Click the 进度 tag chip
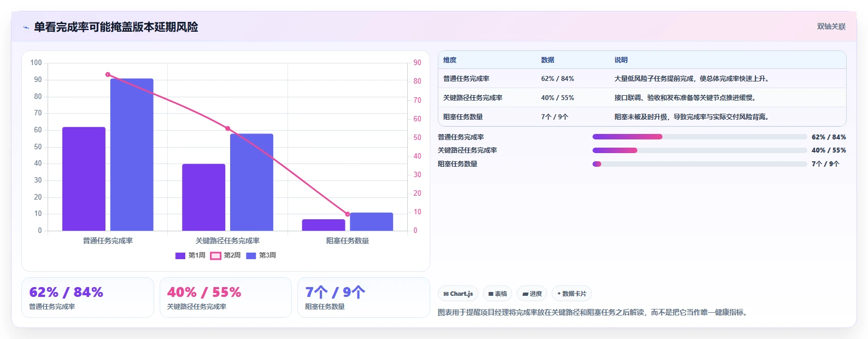Viewport: 868px width, 339px height. 532,294
